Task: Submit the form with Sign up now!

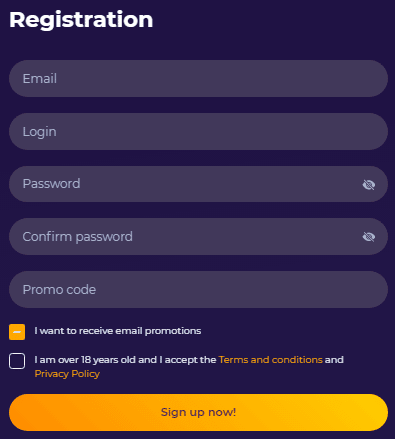Action: [198, 412]
